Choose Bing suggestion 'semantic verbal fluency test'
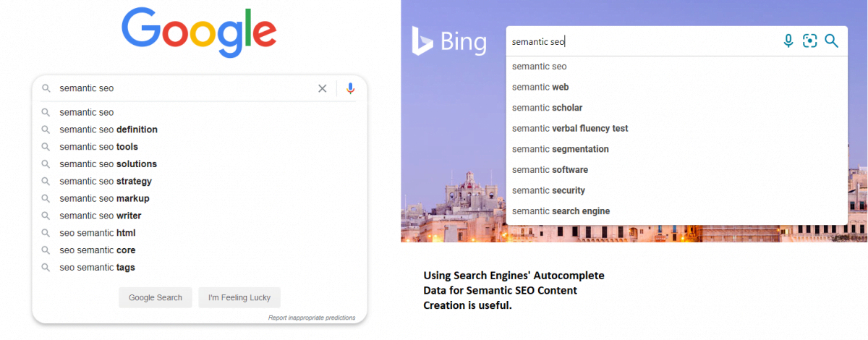Image resolution: width=868 pixels, height=340 pixels. [570, 128]
